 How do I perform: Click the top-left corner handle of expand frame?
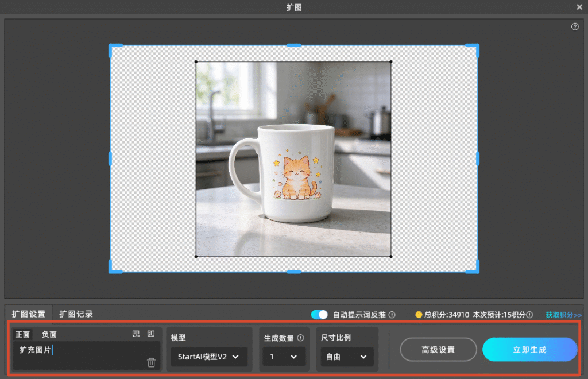pyautogui.click(x=112, y=47)
